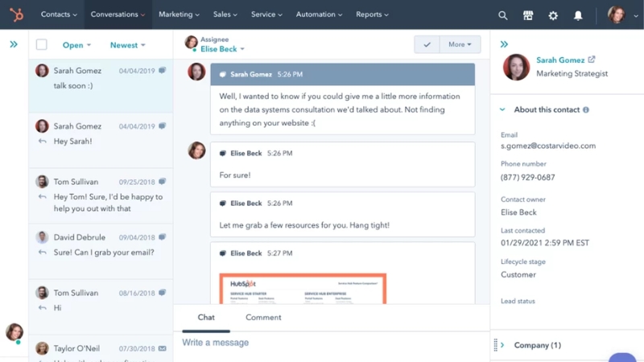Click the HubSpot sprocket logo
The height and width of the screenshot is (362, 644).
pos(15,14)
